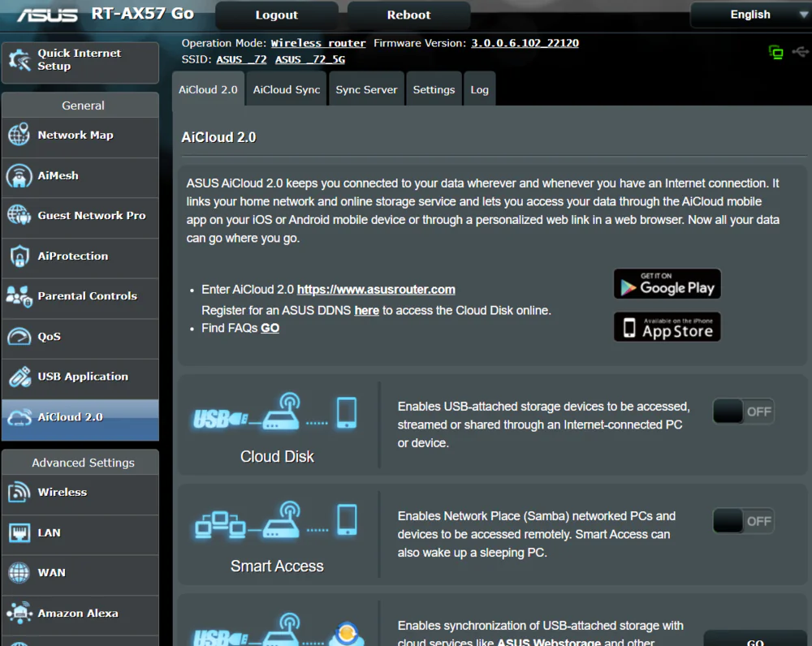812x646 pixels.
Task: Click the Find FAQs GO link
Action: 270,328
